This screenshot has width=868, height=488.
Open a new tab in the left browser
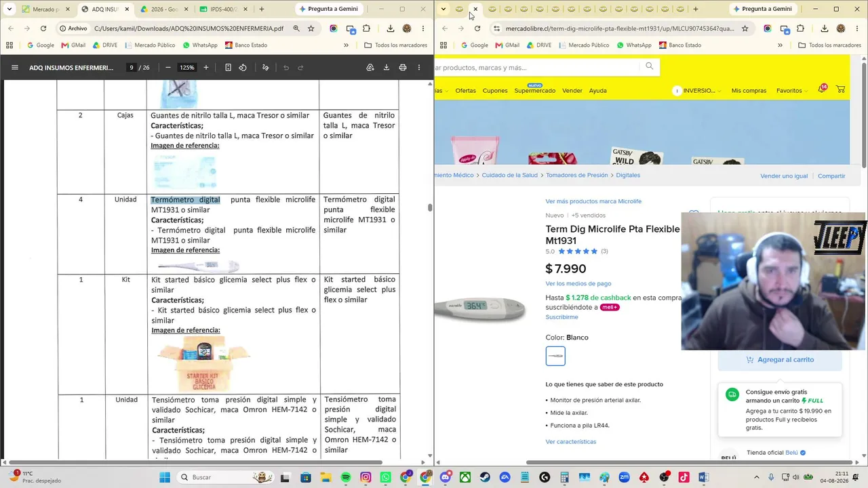[x=262, y=9]
